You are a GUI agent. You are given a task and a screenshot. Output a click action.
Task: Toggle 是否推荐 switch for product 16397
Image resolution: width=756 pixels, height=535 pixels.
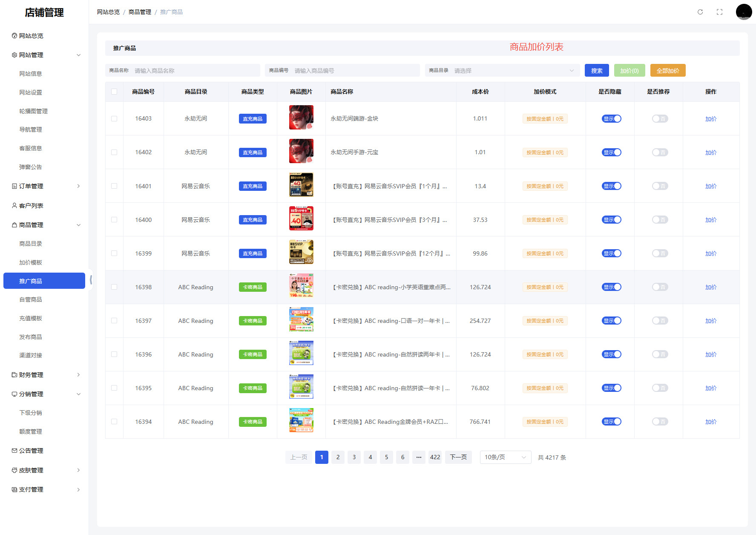(660, 321)
